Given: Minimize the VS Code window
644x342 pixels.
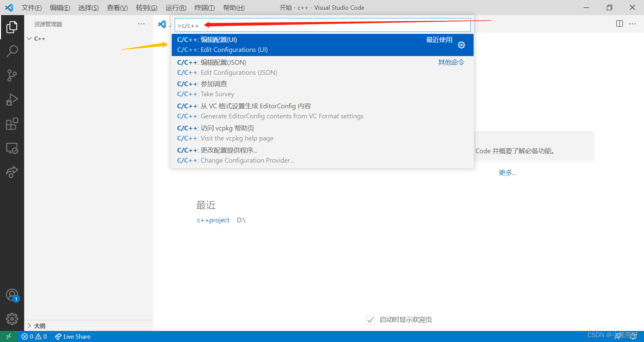Looking at the screenshot, I should coord(586,7).
